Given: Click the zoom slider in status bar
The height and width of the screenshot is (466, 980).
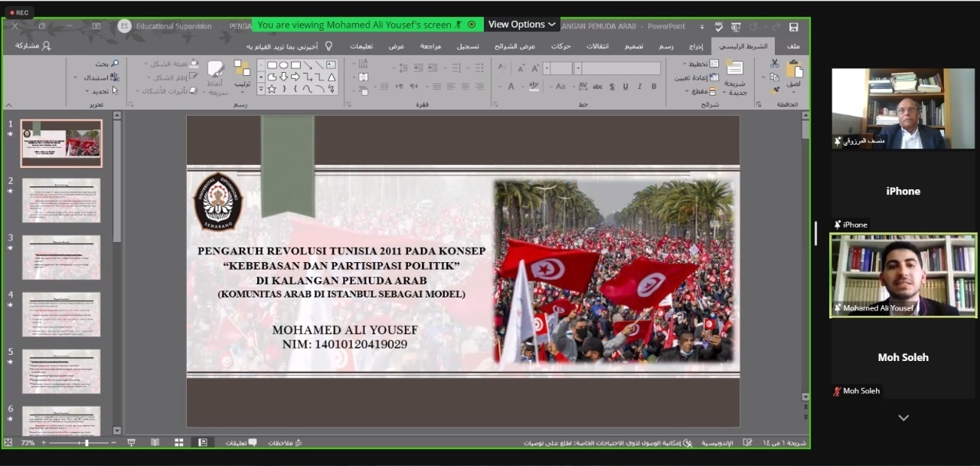Looking at the screenshot, I should (87, 443).
